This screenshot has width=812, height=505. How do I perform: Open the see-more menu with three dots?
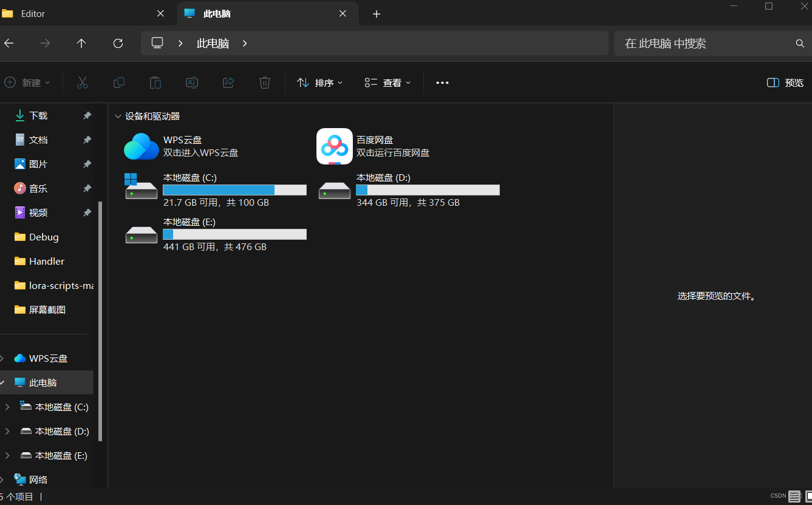click(x=442, y=83)
